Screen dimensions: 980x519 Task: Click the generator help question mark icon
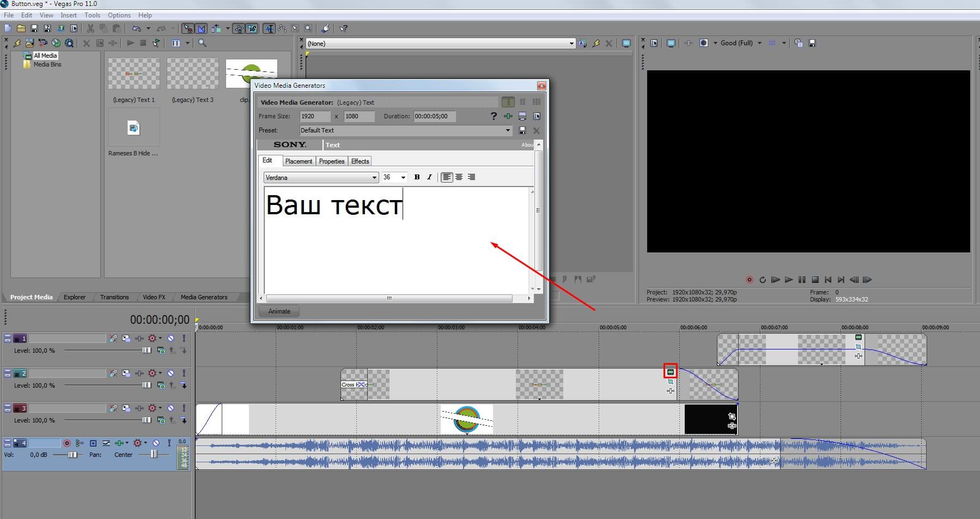(494, 116)
